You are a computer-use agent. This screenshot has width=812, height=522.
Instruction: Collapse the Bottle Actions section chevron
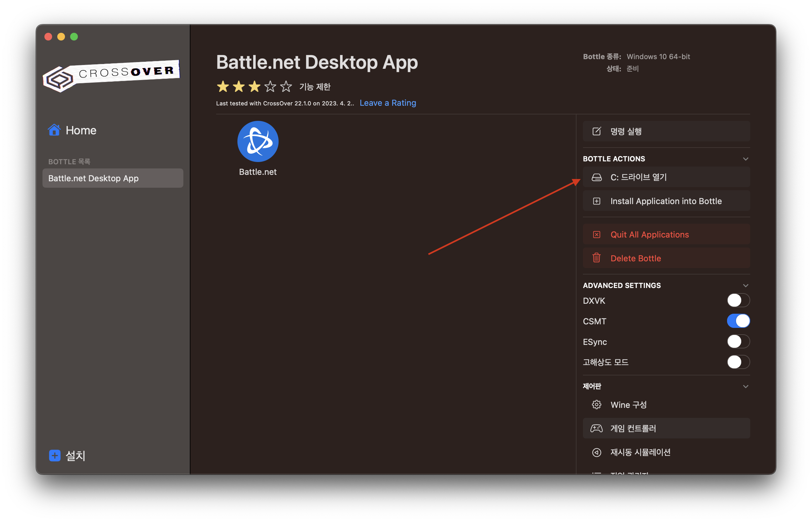coord(745,159)
